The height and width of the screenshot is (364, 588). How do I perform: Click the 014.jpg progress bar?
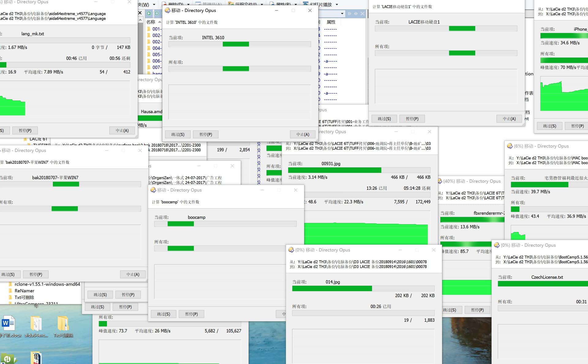363,288
